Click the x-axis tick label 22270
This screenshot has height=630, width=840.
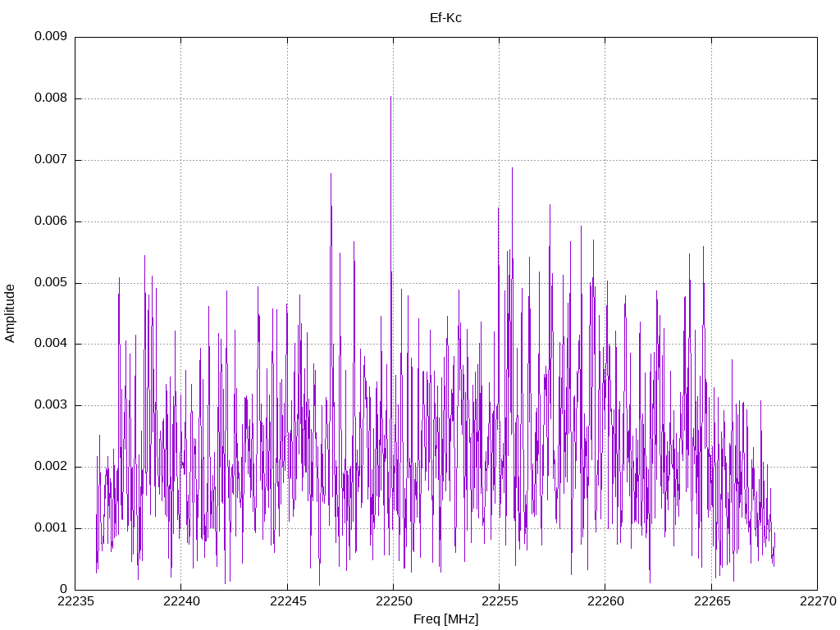818,601
